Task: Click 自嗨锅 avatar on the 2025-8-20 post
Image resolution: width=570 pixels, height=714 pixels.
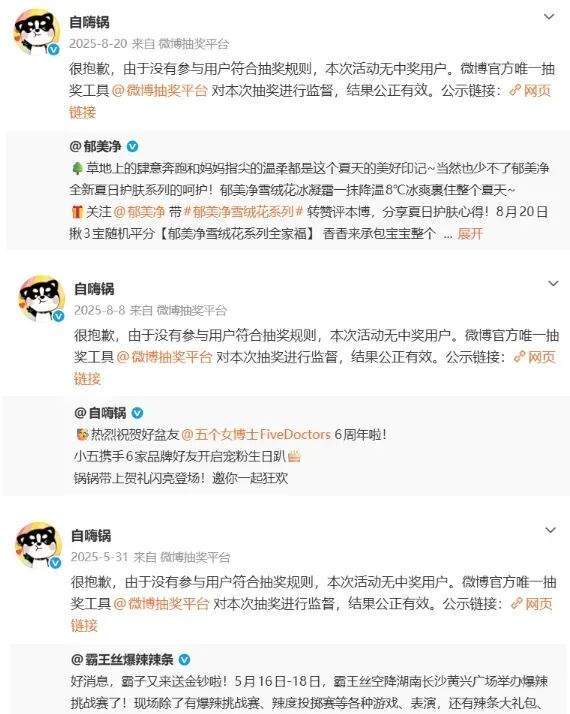Action: click(37, 32)
